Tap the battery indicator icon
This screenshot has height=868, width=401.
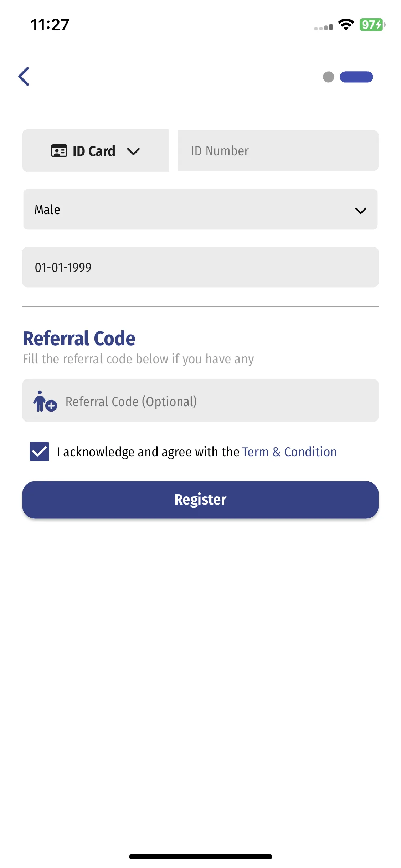tap(372, 25)
